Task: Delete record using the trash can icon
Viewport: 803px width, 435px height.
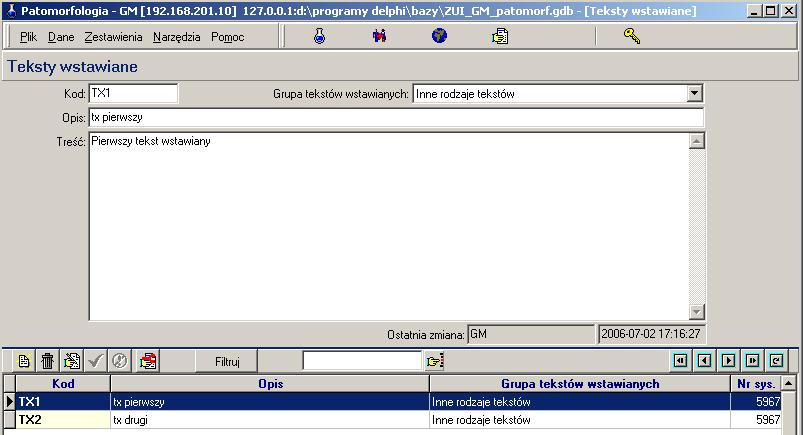Action: tap(48, 361)
